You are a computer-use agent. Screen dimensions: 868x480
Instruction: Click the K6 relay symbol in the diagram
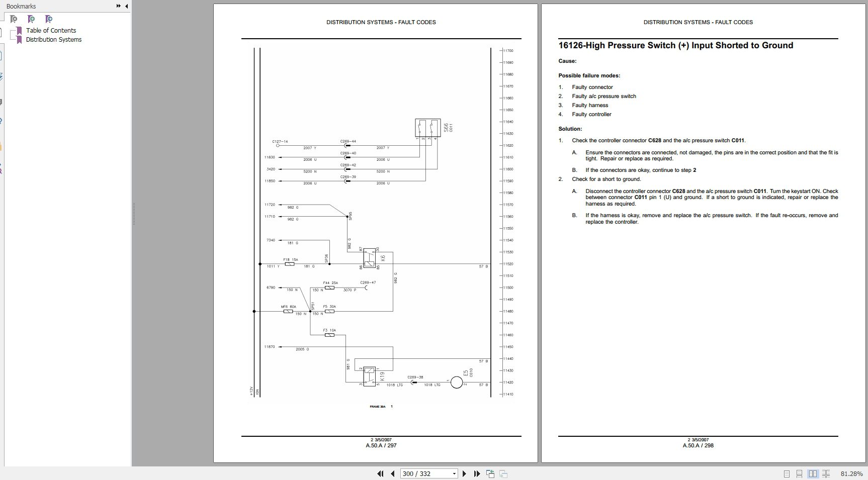click(370, 257)
